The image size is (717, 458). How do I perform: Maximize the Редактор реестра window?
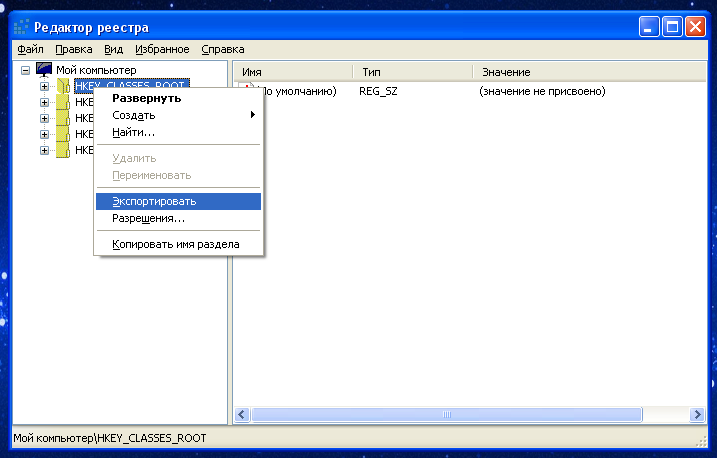pos(672,27)
